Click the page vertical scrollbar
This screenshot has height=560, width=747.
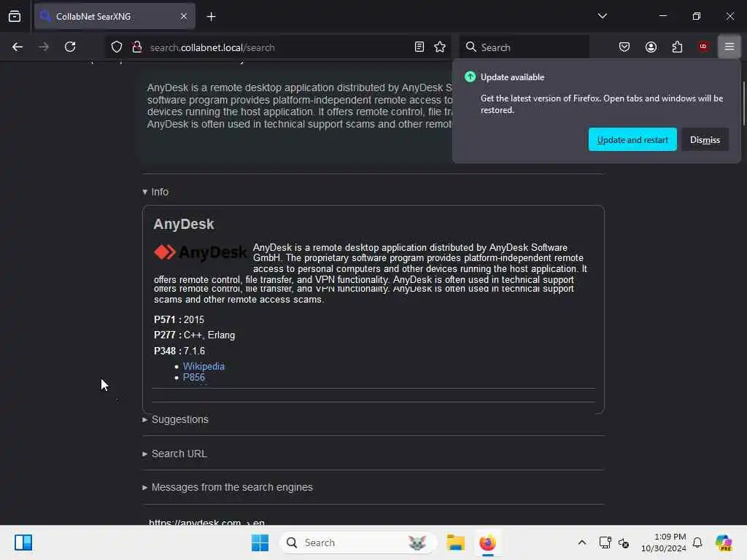743,104
